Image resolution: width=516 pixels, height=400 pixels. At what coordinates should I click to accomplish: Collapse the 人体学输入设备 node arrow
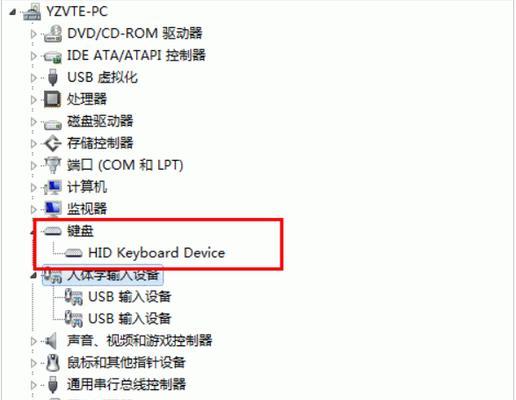tap(33, 275)
